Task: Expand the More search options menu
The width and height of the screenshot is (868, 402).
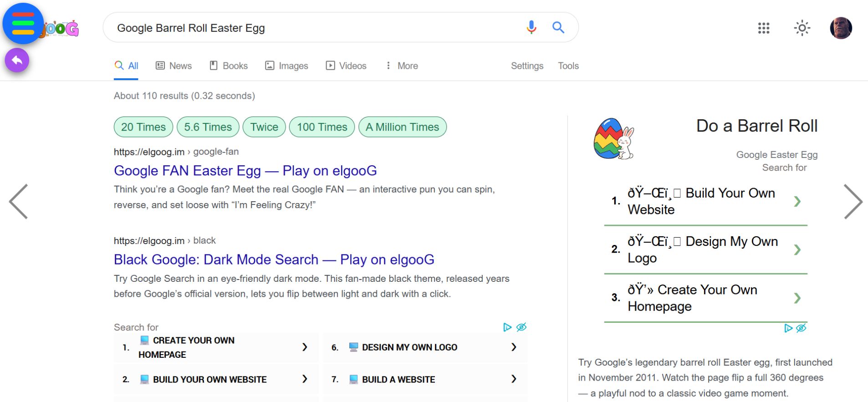Action: (402, 66)
